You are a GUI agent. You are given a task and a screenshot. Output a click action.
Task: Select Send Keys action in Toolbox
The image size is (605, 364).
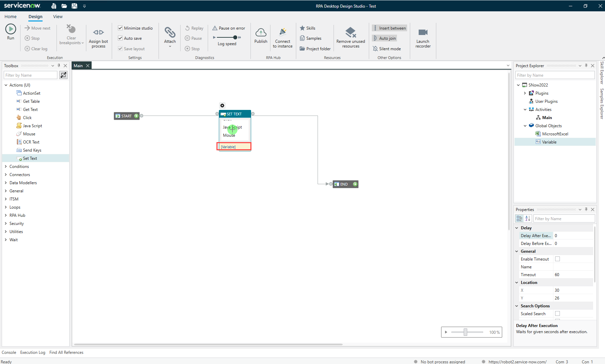pos(32,150)
